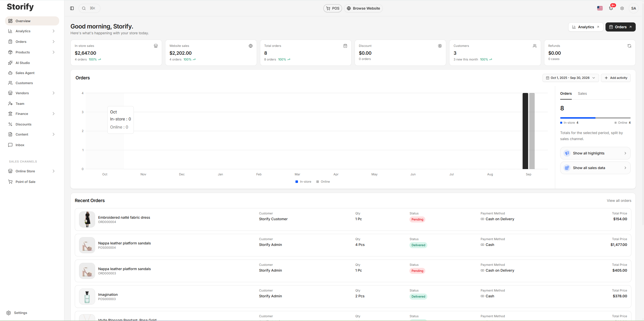The width and height of the screenshot is (644, 321).
Task: Click the Pending status badge for ORD000004
Action: tap(417, 219)
